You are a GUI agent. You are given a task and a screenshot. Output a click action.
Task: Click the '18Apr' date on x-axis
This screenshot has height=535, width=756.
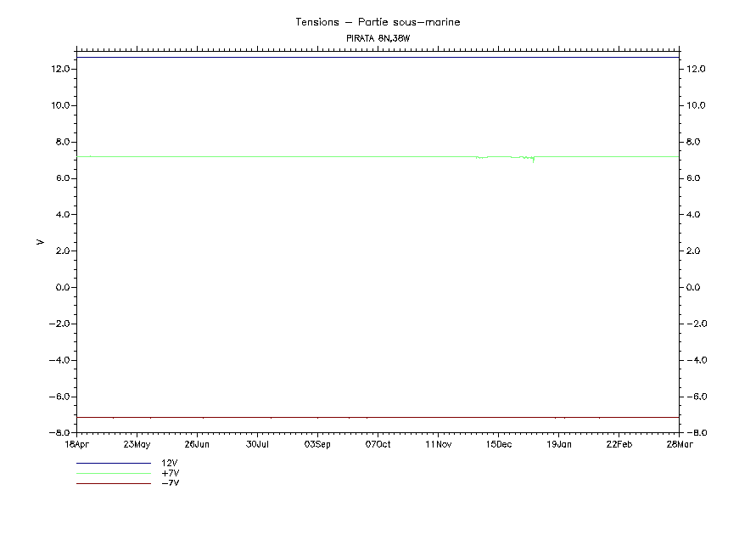coord(76,444)
